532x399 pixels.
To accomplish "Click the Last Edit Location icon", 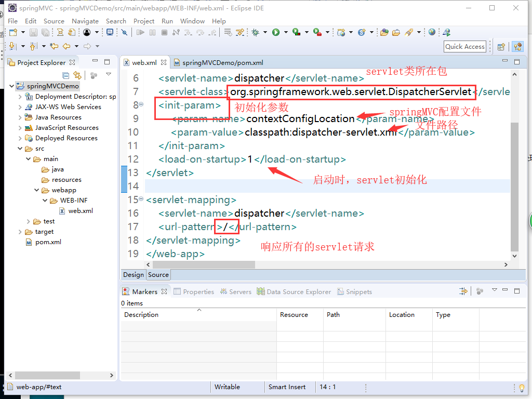I will 54,46.
